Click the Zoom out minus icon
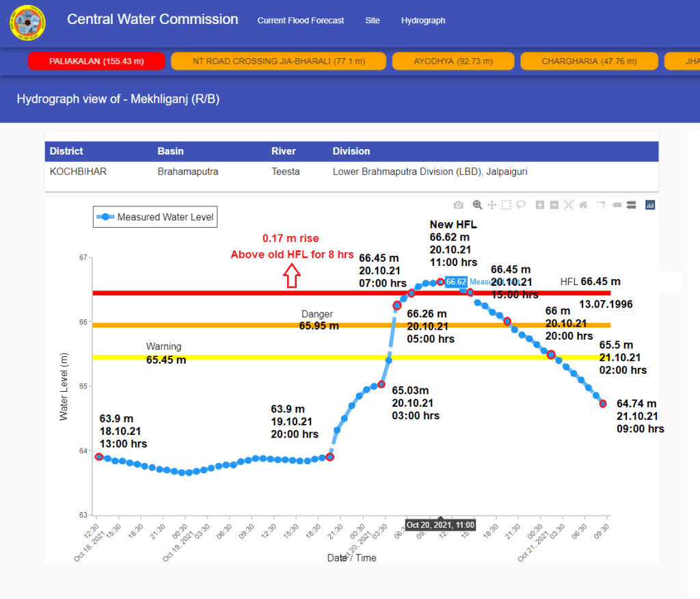Screen dimensions: 700x599 pyautogui.click(x=554, y=204)
